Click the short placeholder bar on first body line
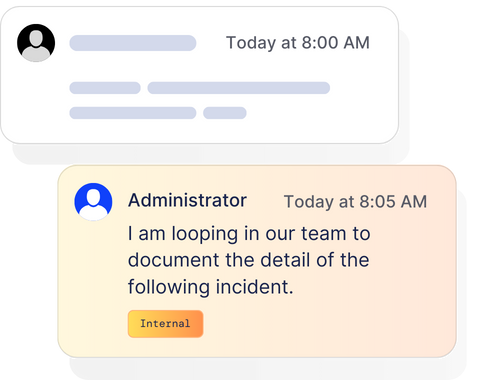496x380 pixels. coord(105,88)
